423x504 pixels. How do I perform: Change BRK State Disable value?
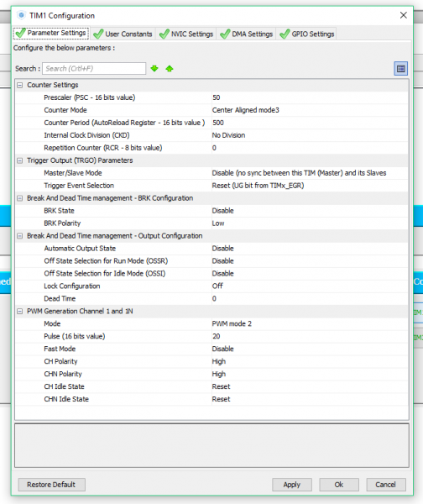click(x=310, y=211)
